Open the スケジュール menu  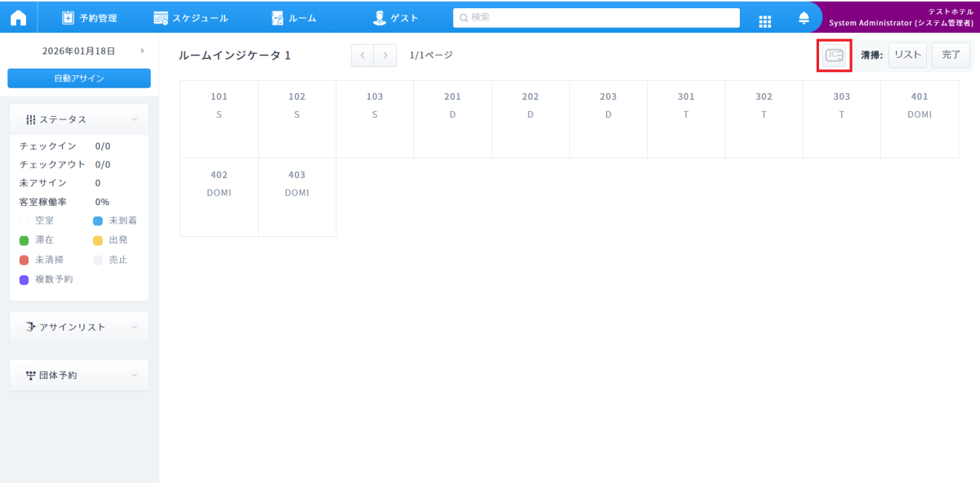[x=191, y=17]
